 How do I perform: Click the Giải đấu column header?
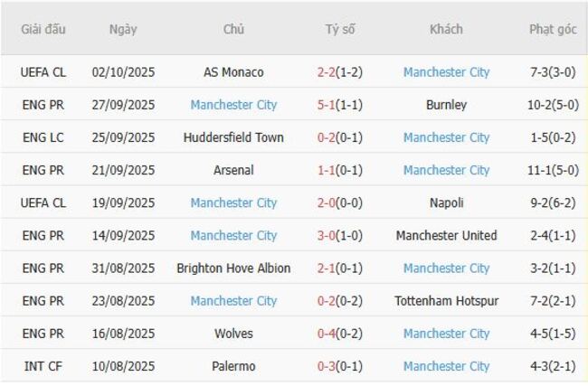point(43,29)
